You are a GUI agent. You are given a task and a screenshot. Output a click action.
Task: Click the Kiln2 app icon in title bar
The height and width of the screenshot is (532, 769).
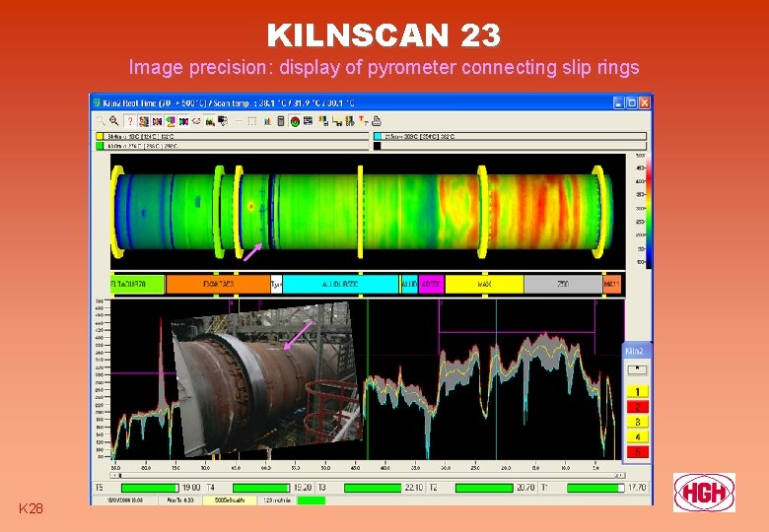pyautogui.click(x=97, y=102)
